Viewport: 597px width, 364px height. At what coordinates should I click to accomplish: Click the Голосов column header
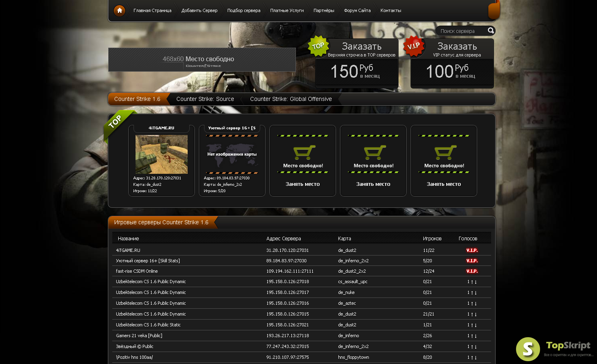point(468,239)
